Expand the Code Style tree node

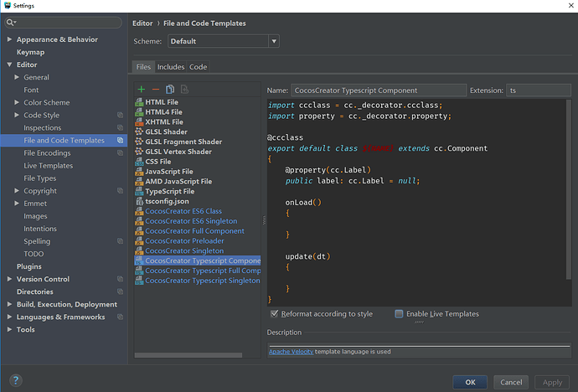(17, 116)
